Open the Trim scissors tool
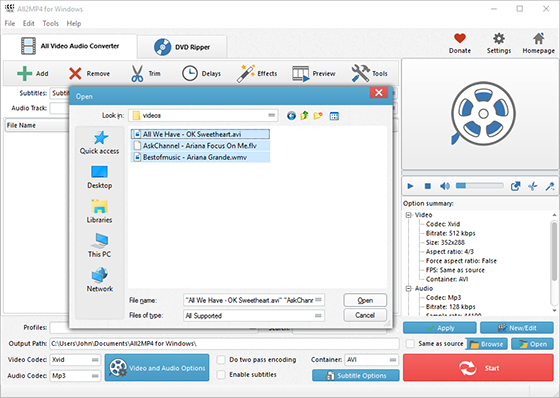The image size is (560, 398). coord(145,74)
